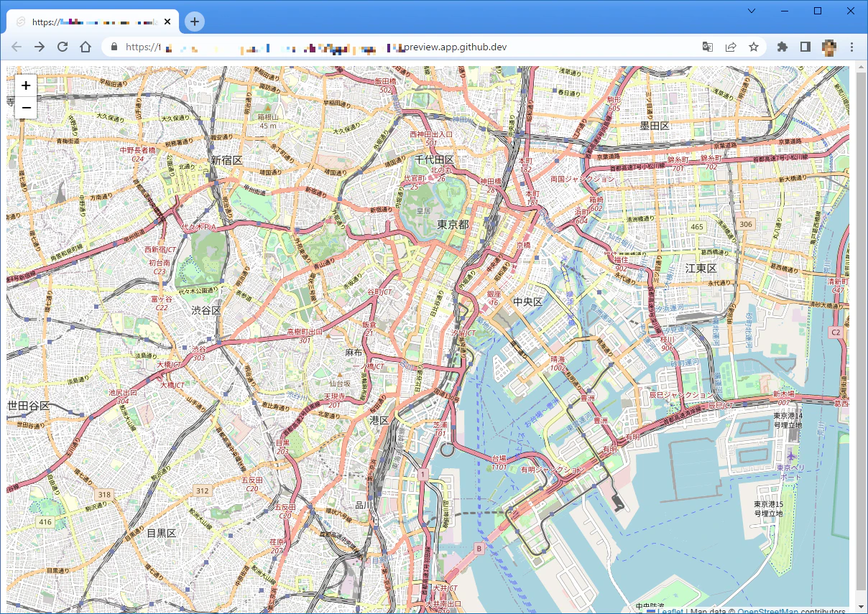Share this page from the address bar
Viewport: 868px width, 614px height.
(731, 47)
